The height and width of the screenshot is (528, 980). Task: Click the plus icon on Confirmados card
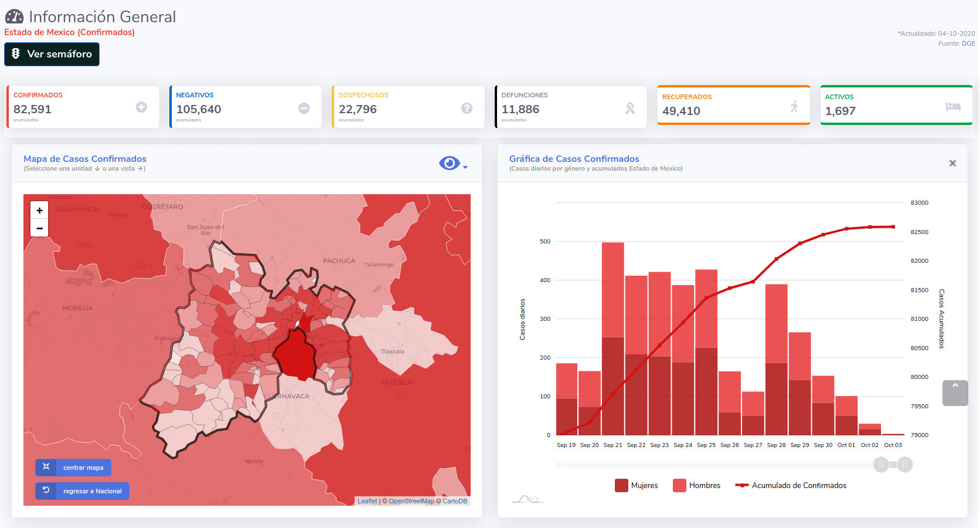[141, 107]
